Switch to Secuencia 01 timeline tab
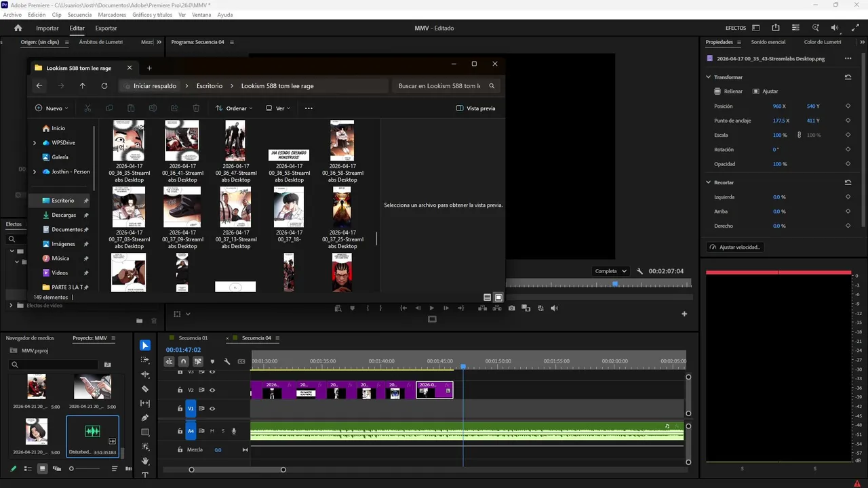The height and width of the screenshot is (488, 868). (193, 338)
